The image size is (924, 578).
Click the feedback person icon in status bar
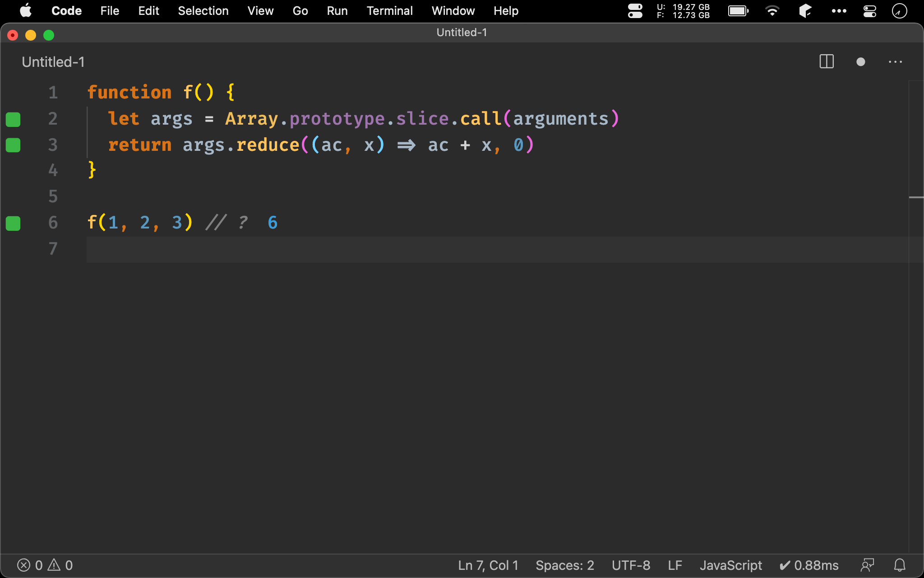pos(867,565)
